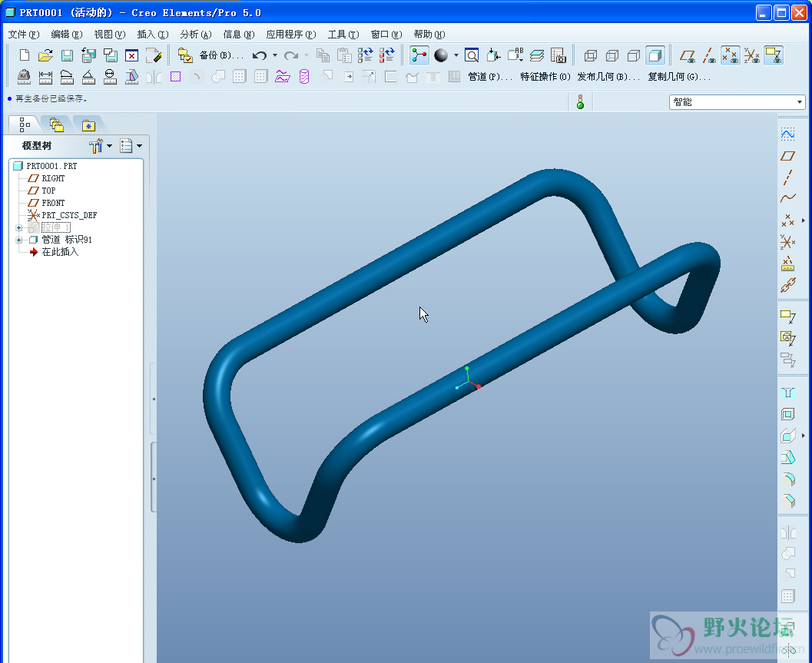Open the 分析(A) menu
The width and height of the screenshot is (812, 663).
(195, 34)
